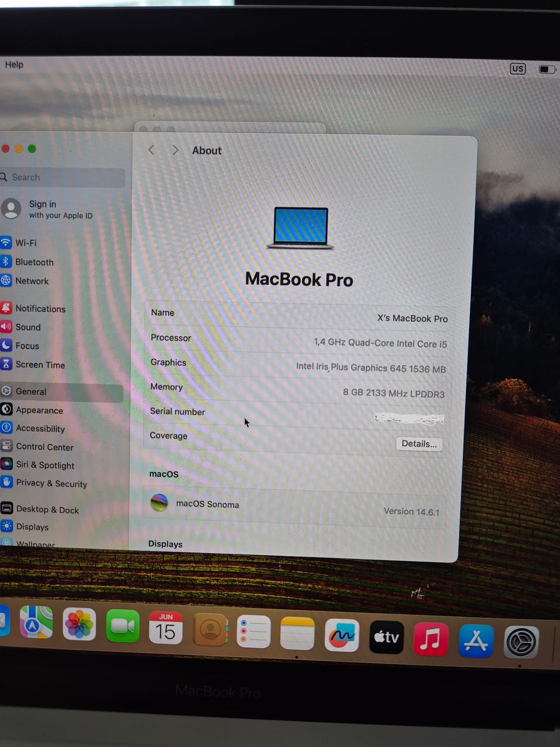The width and height of the screenshot is (560, 747).
Task: Launch Reminders from the Dock
Action: pos(254,631)
